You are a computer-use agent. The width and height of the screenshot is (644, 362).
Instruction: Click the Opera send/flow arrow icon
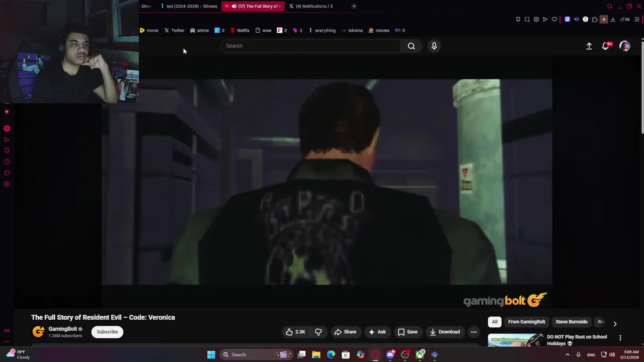[545, 20]
